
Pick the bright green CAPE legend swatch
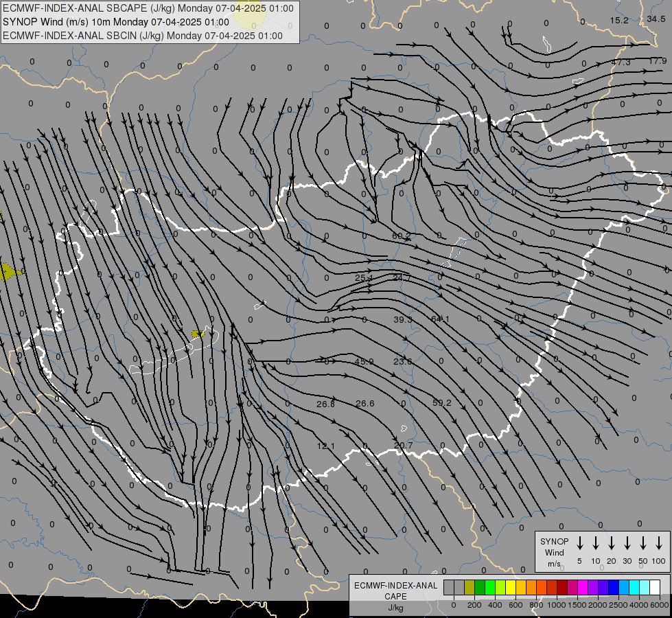coord(490,588)
